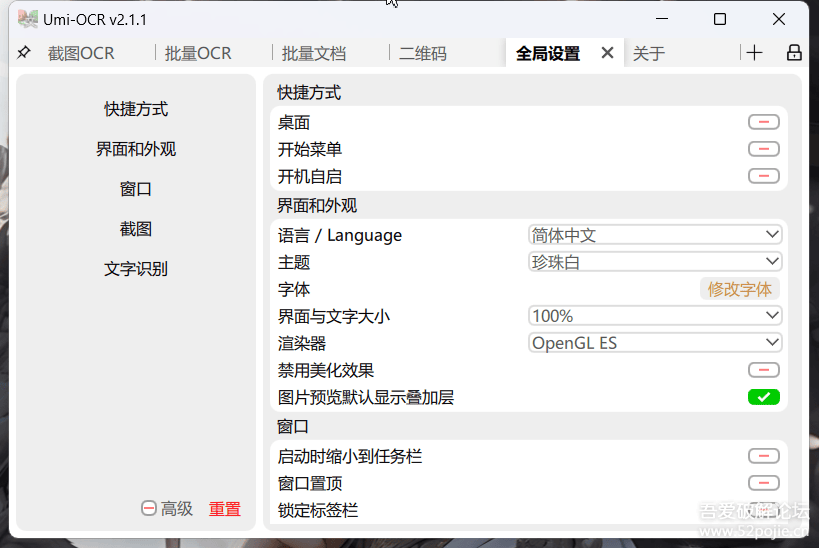This screenshot has width=819, height=548.
Task: Click the pin window icon
Action: coord(24,52)
